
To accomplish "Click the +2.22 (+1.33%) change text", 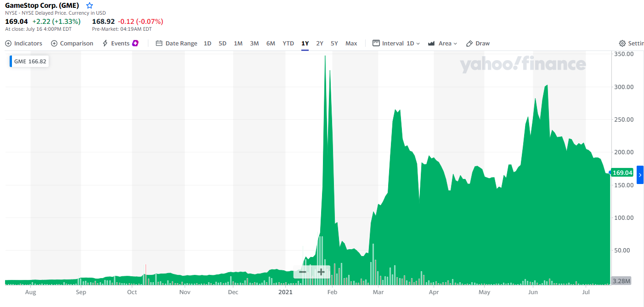I will (56, 21).
